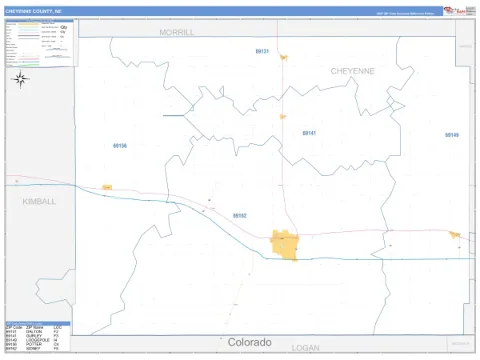Click the KIMBALL county label

39,201
